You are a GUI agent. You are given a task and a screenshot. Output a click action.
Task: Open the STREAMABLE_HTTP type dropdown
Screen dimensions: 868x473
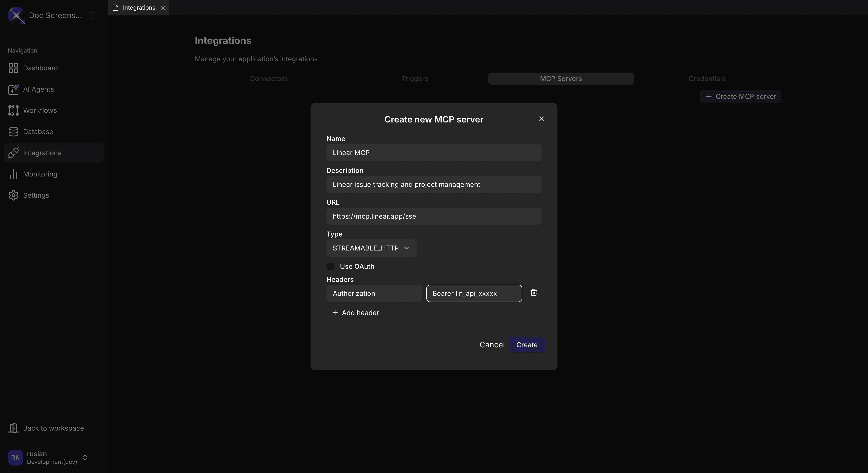371,248
